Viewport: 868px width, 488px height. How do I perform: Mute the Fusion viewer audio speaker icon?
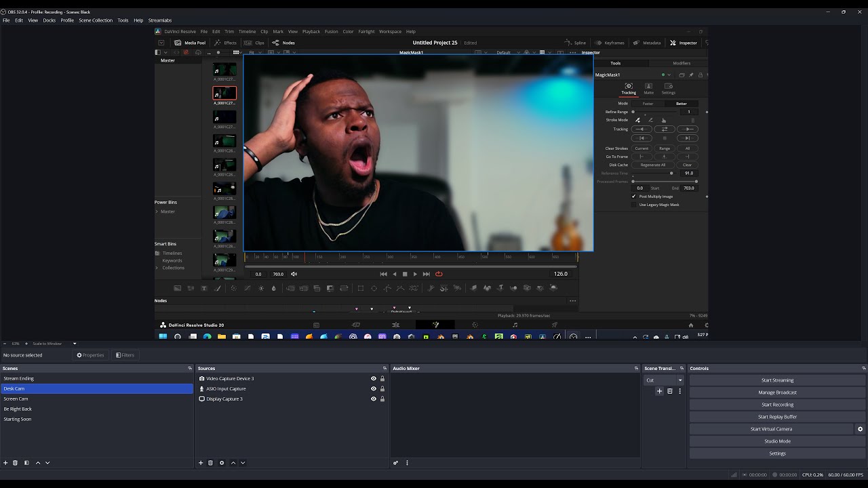coord(294,274)
